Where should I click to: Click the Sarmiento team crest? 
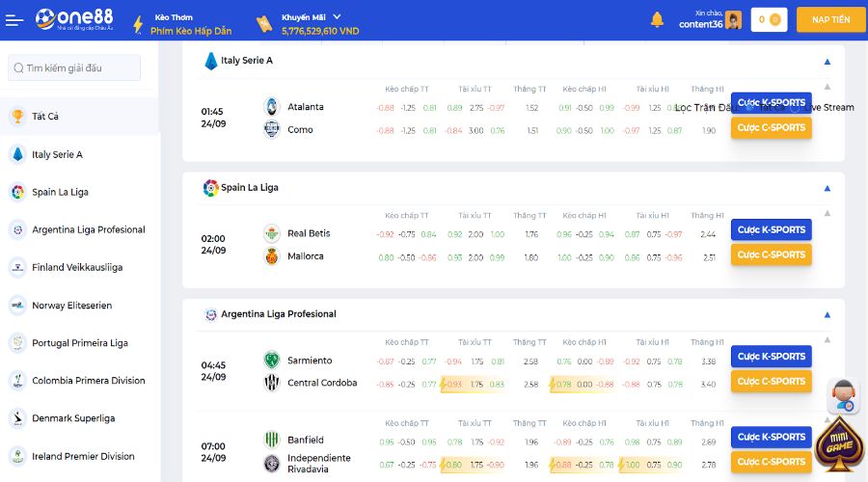point(271,361)
